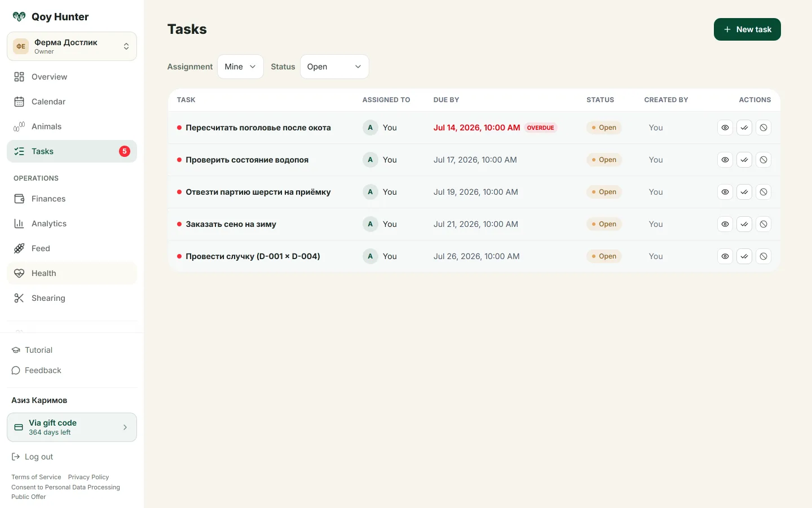812x508 pixels.
Task: Go to Overview in the sidebar
Action: coord(72,77)
